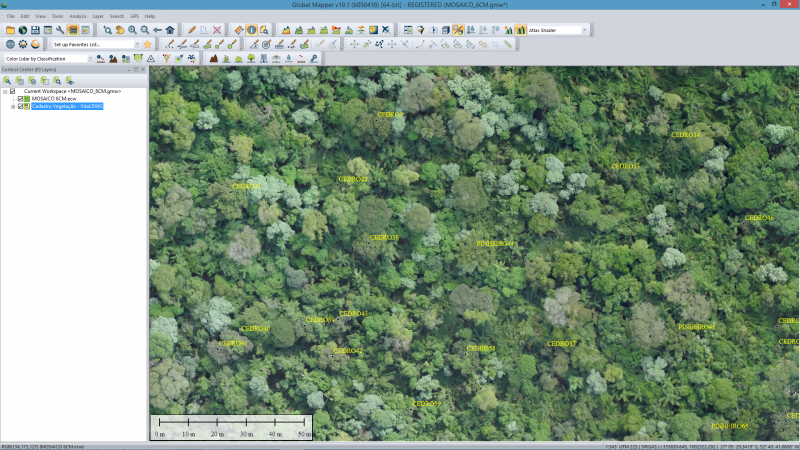Image resolution: width=800 pixels, height=450 pixels.
Task: Select the Measure ruler tool
Action: [239, 30]
